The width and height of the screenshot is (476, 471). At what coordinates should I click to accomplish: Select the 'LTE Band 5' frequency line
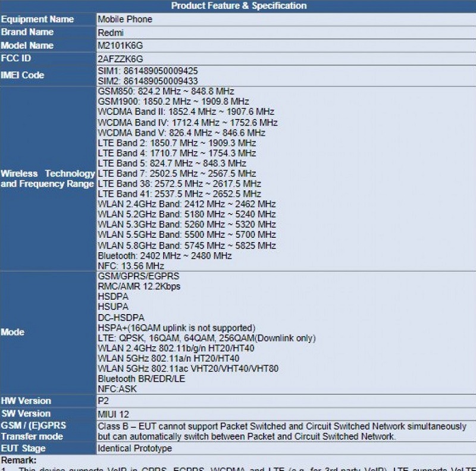(x=172, y=164)
